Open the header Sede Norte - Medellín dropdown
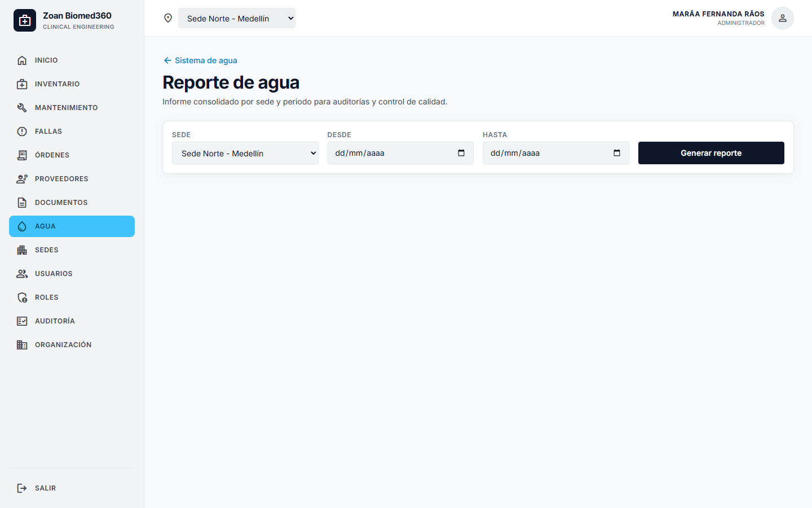This screenshot has height=508, width=812. pos(237,18)
